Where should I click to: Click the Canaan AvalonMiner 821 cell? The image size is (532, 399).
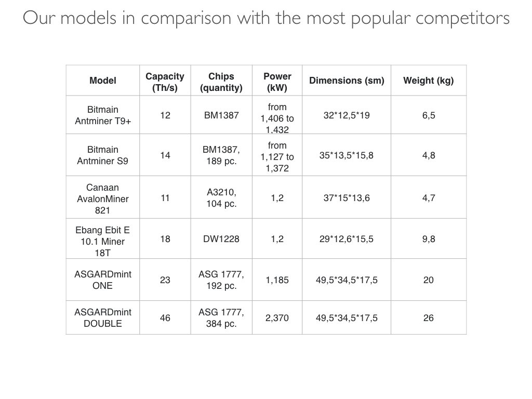point(103,197)
